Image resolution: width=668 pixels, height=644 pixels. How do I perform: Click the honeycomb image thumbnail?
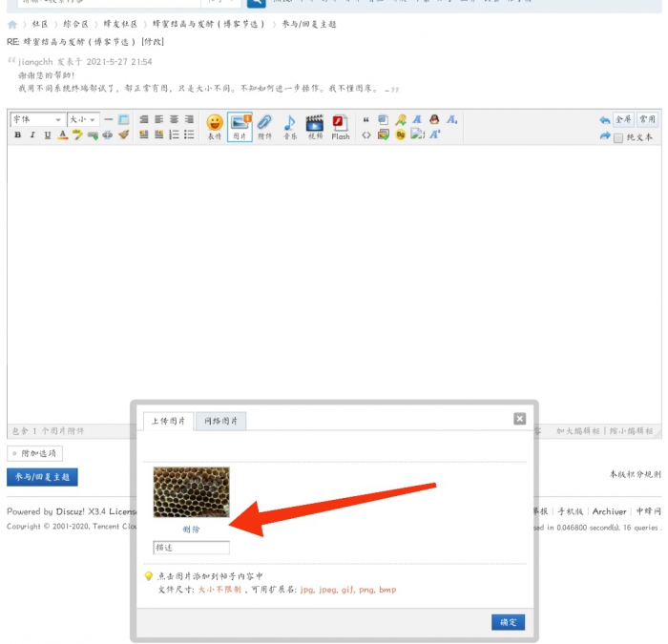click(x=191, y=492)
